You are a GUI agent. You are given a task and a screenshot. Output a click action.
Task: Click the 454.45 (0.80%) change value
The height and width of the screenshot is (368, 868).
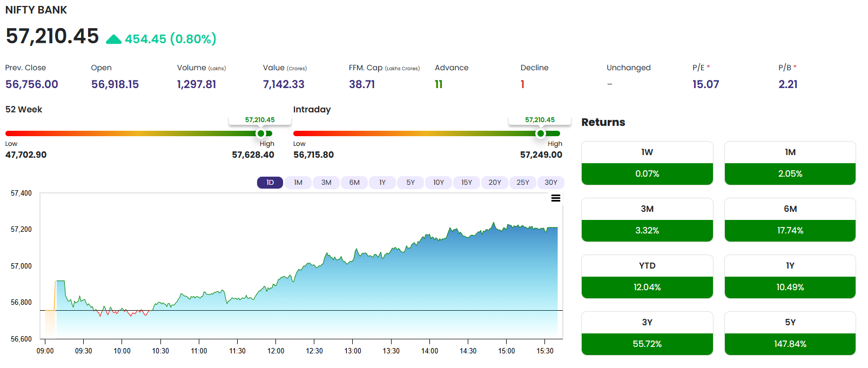coord(171,39)
